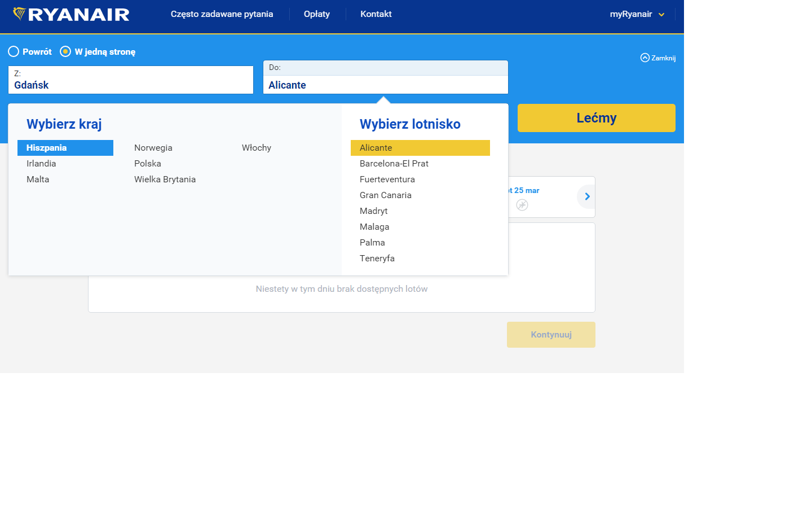Select the Powrót radio button
Viewport: 812px width, 508px height.
coord(14,51)
